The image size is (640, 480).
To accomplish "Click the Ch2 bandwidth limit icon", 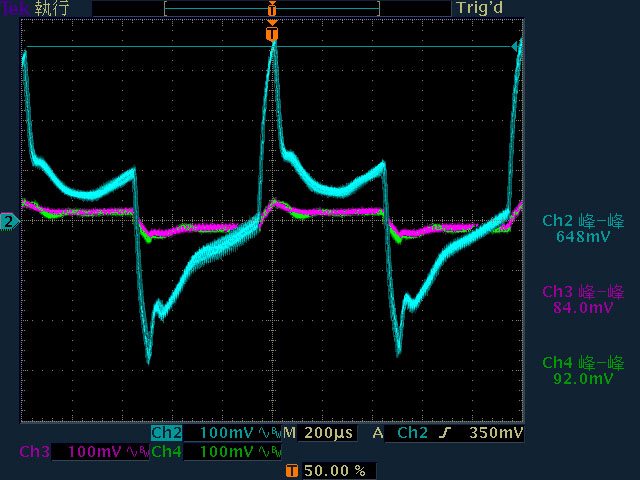I will click(x=265, y=433).
